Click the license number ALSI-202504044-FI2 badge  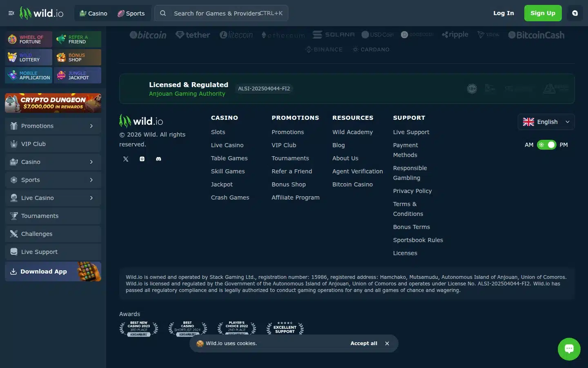[264, 89]
